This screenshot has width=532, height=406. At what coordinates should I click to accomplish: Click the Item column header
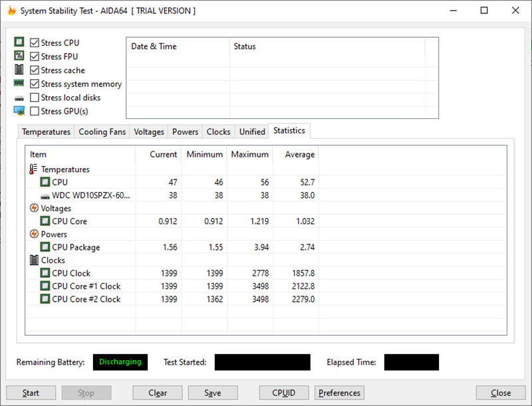80,155
